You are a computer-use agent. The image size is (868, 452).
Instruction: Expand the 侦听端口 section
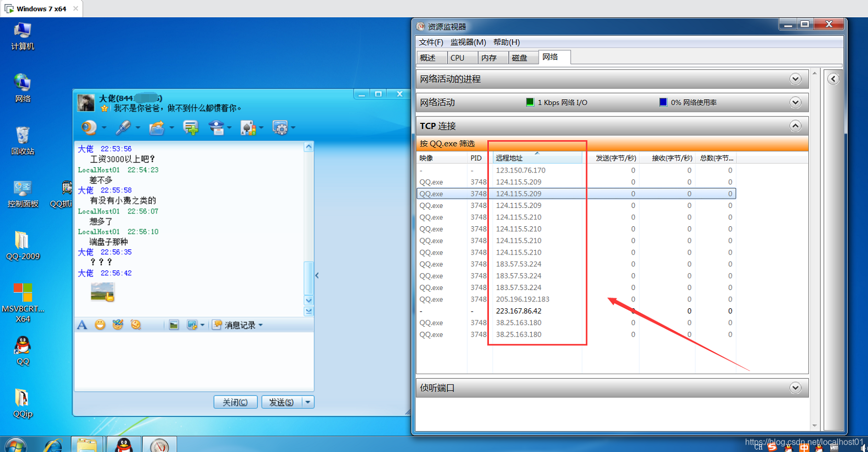795,388
